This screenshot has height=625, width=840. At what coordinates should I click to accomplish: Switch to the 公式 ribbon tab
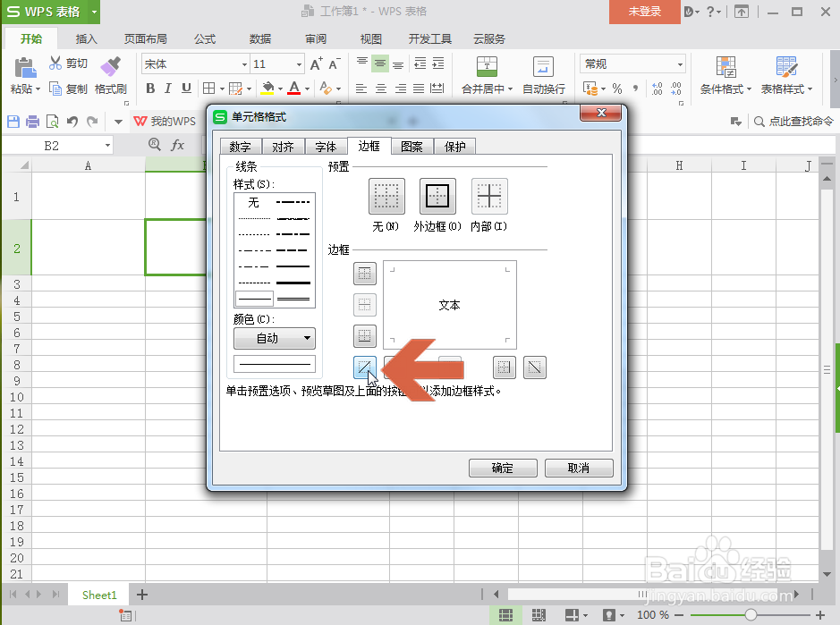pos(205,39)
